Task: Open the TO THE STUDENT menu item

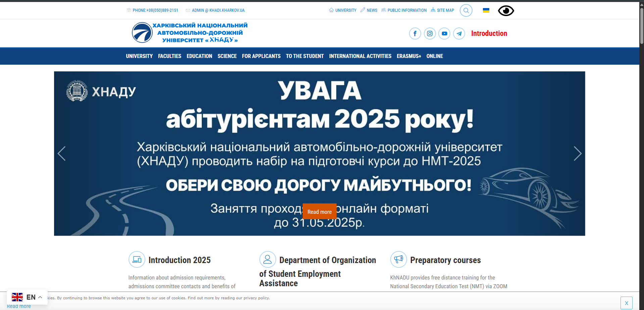Action: 305,56
